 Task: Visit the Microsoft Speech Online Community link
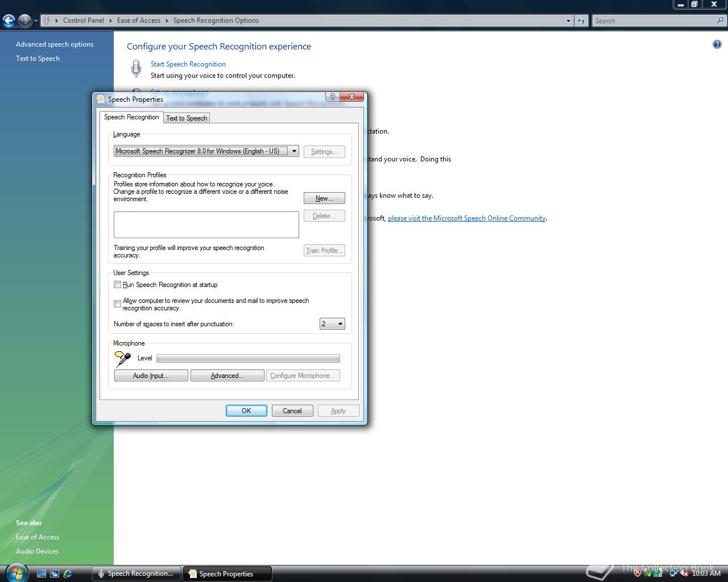(x=466, y=218)
